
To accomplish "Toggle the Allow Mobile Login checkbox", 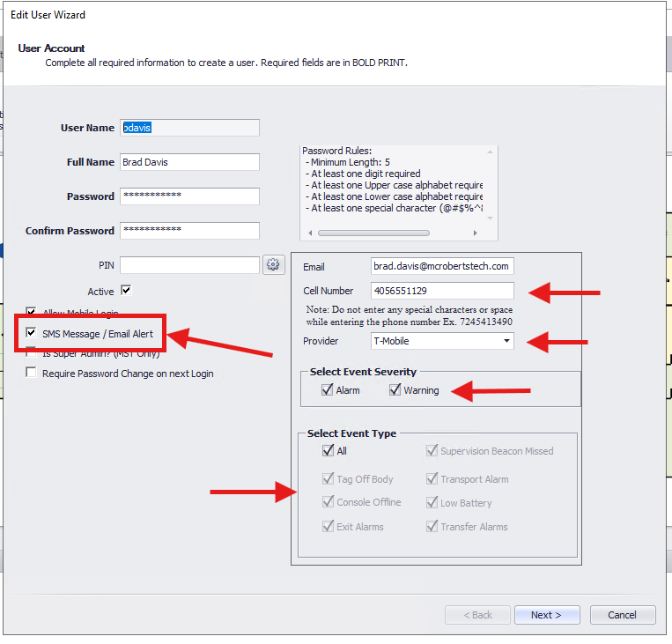I will [33, 312].
